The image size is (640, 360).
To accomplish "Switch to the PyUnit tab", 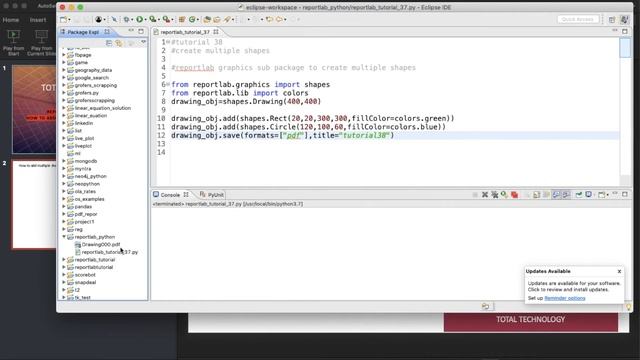I will 212,195.
